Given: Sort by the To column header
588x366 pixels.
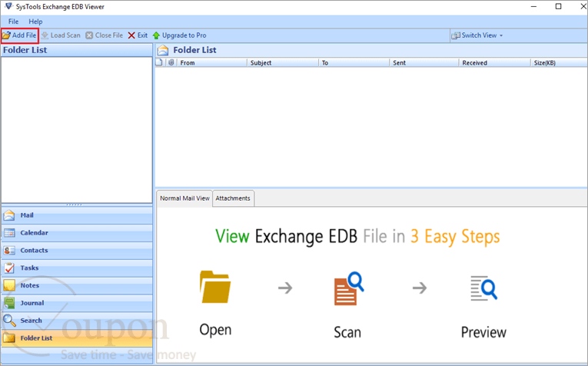Looking at the screenshot, I should coord(354,62).
